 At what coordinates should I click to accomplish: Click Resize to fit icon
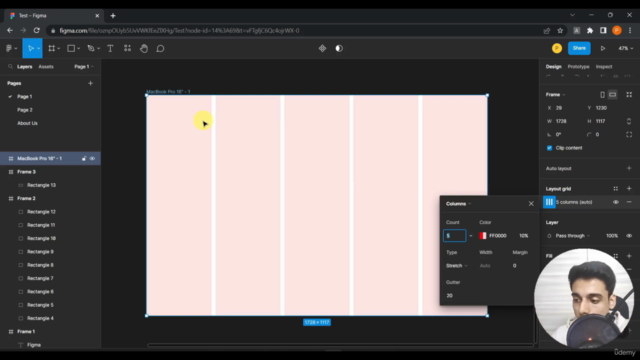point(629,95)
